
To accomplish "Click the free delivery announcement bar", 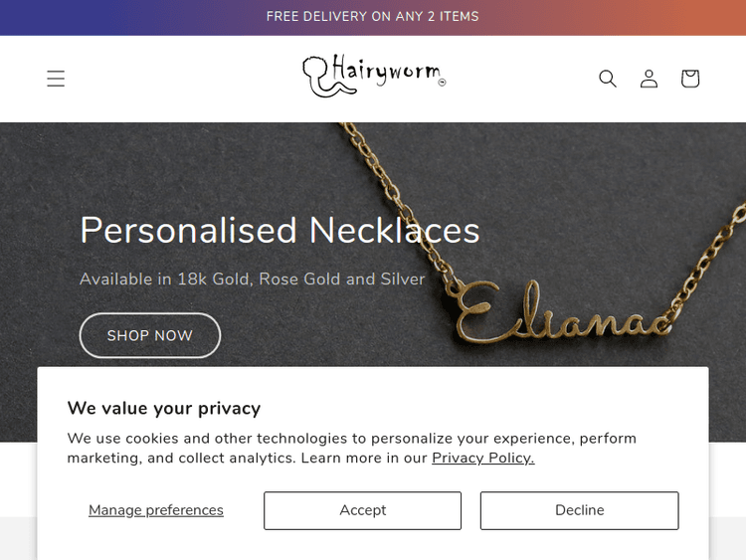I will tap(373, 17).
